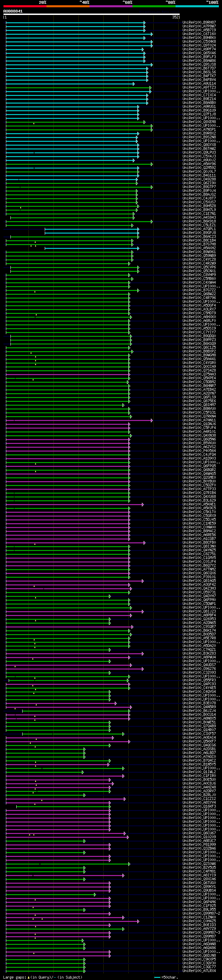
Task: Click the UniRef100_Q10209 hit name
Action: (x=199, y=837)
